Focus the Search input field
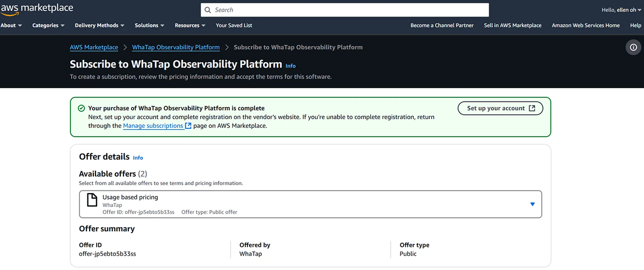This screenshot has height=270, width=644. [345, 10]
